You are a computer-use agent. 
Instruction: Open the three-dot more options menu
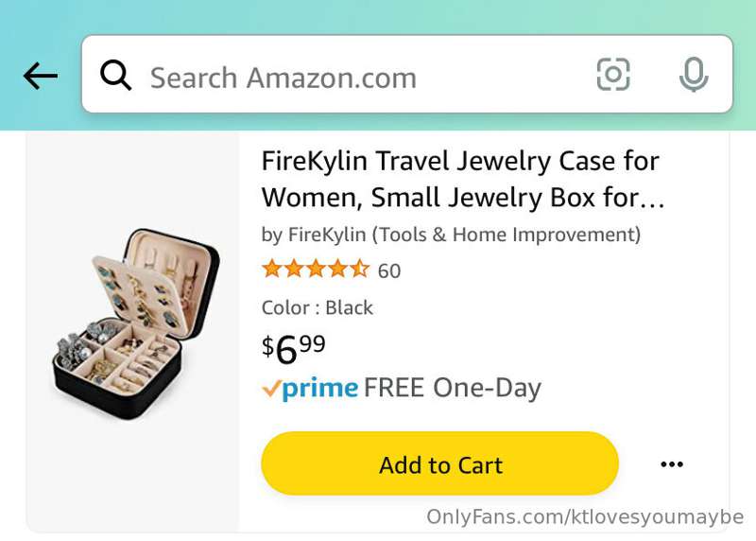pyautogui.click(x=672, y=464)
